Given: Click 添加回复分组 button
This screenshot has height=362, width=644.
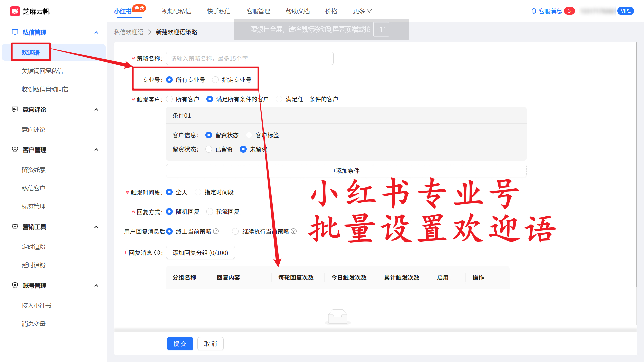Looking at the screenshot, I should click(200, 252).
